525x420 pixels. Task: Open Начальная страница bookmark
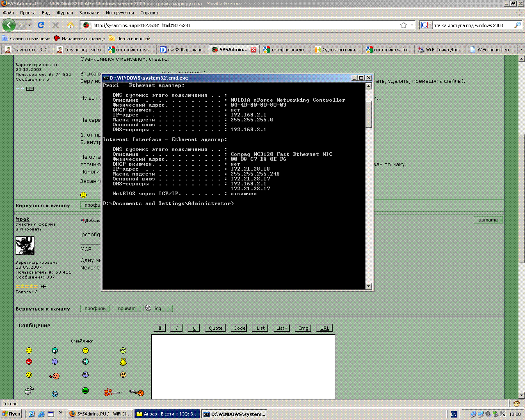click(x=80, y=39)
